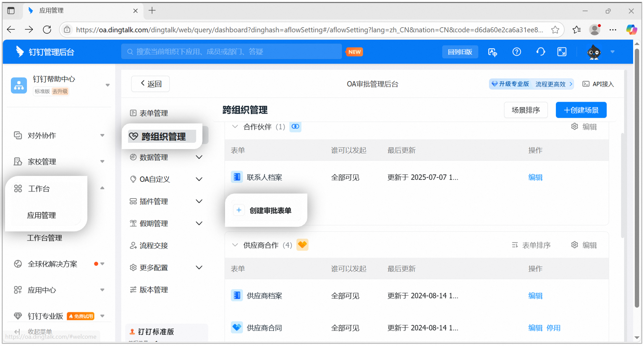Go back with the browser back arrow

coord(11,29)
